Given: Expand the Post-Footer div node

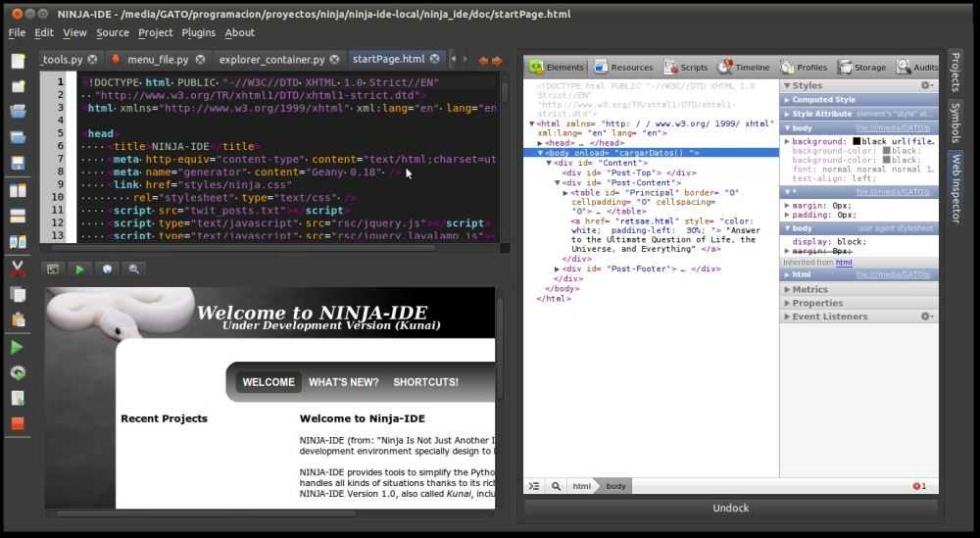Looking at the screenshot, I should 557,269.
